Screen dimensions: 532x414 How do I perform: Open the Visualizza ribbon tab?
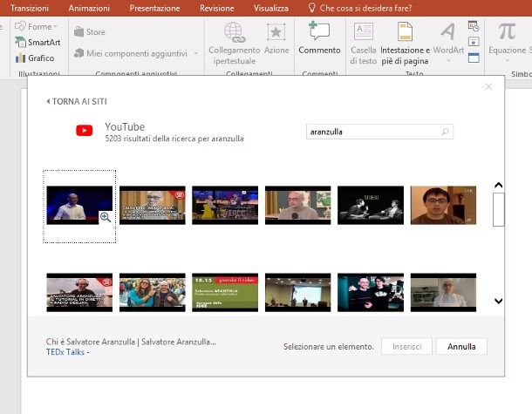270,8
